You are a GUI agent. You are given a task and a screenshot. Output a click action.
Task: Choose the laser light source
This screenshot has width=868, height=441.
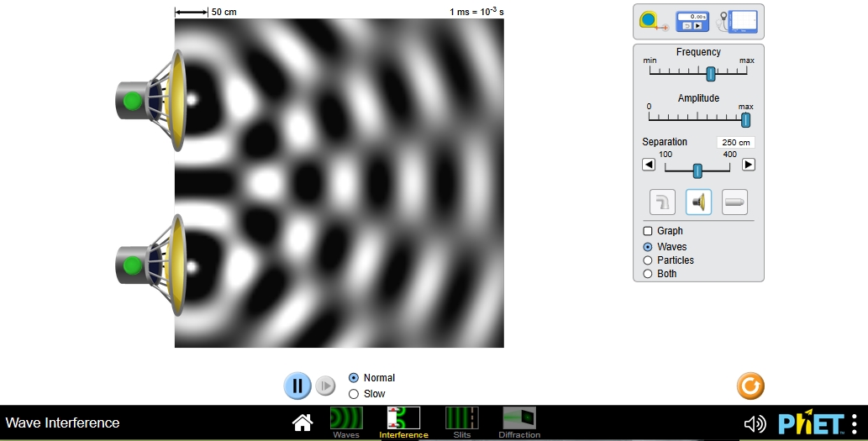click(x=734, y=202)
